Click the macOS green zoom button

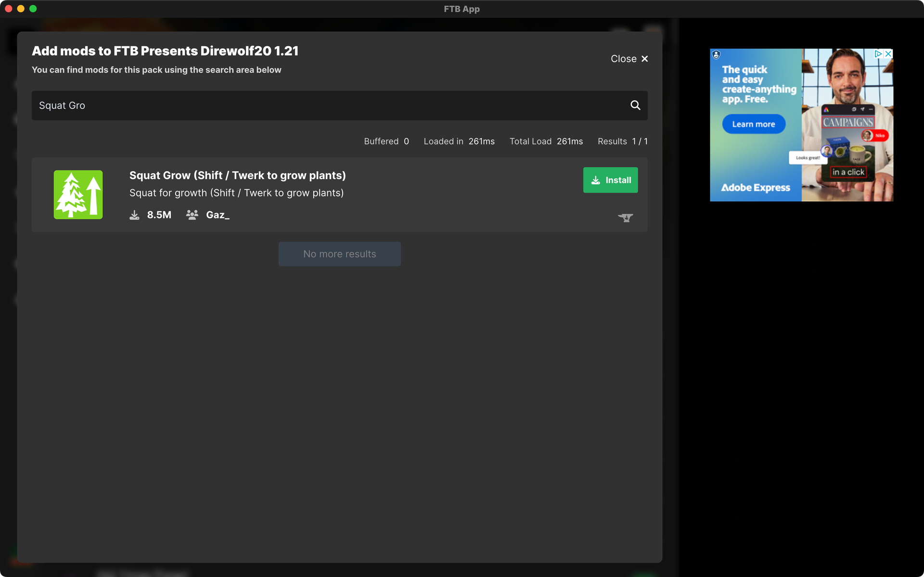pyautogui.click(x=33, y=8)
